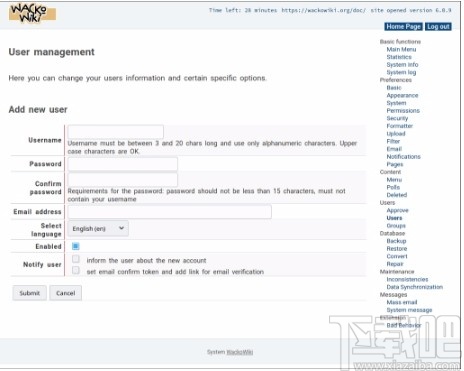Click the WackoWiki logo
Viewport: 464px width, 371px height.
(32, 13)
